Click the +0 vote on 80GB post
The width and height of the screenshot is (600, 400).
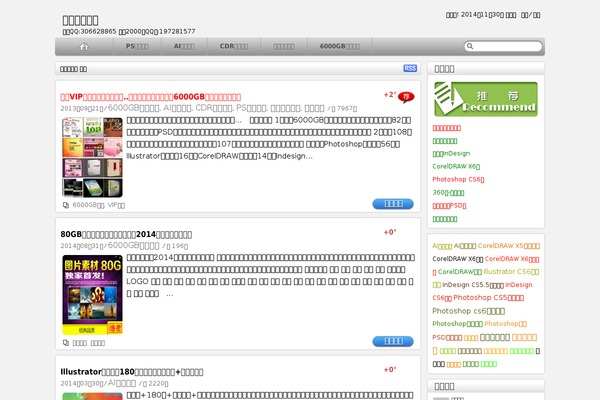(x=390, y=232)
